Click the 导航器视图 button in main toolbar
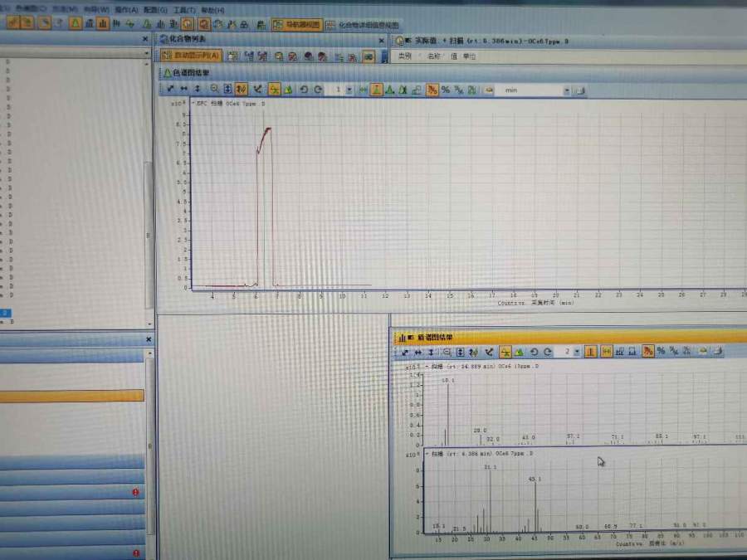 [296, 25]
